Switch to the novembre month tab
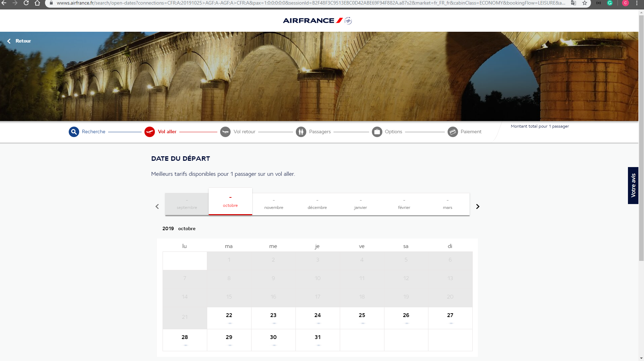This screenshot has width=644, height=361. pyautogui.click(x=274, y=204)
